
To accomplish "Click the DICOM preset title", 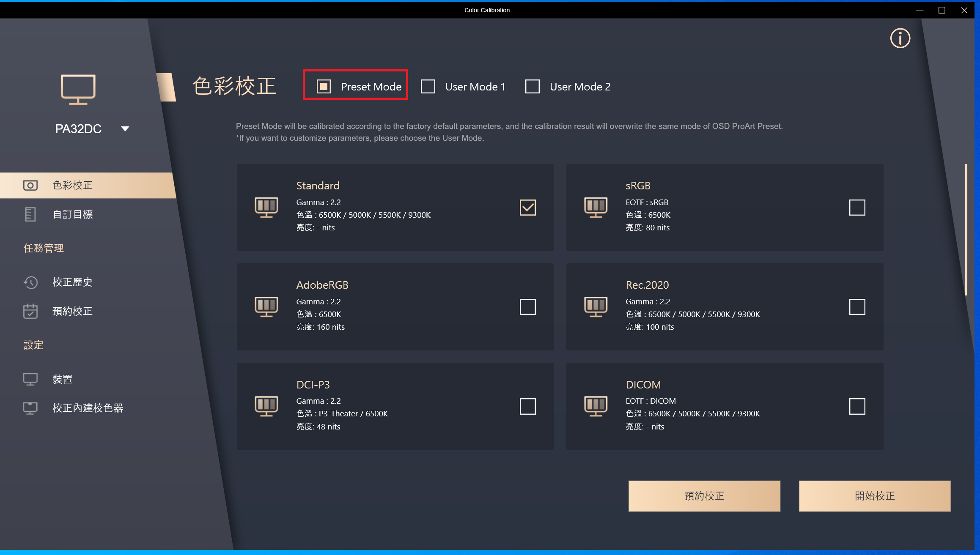I will point(643,385).
